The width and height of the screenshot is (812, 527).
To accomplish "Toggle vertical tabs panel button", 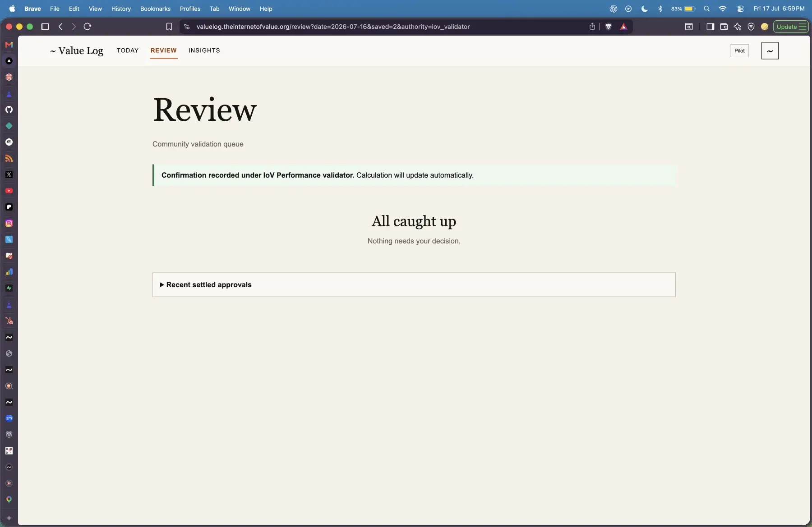I will [45, 27].
